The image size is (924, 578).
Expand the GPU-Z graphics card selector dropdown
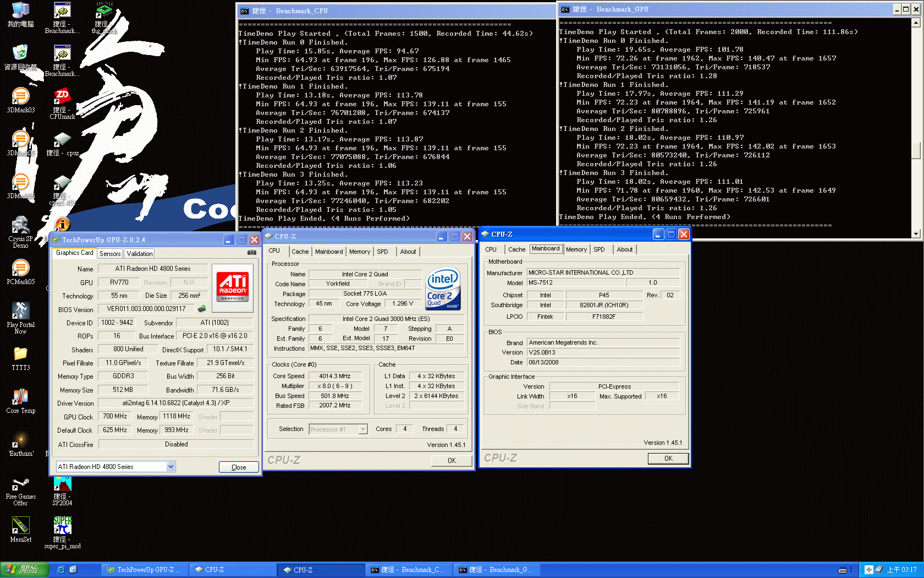170,466
